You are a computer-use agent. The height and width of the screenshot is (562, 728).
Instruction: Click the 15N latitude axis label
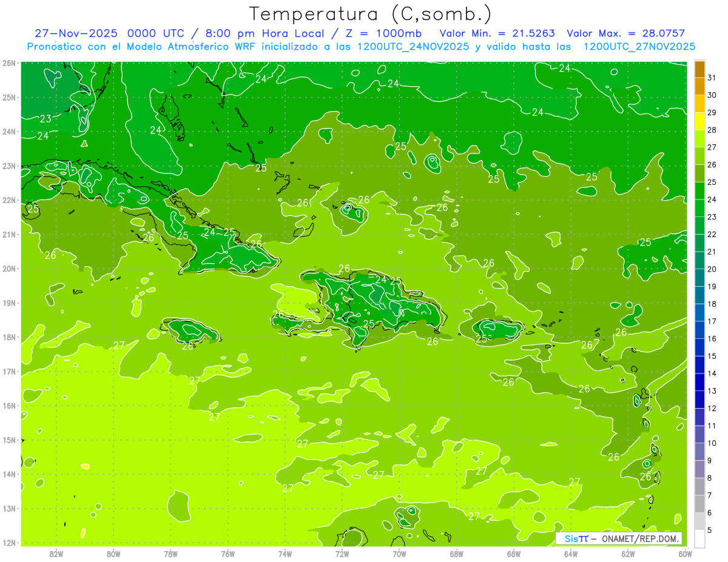pyautogui.click(x=9, y=440)
